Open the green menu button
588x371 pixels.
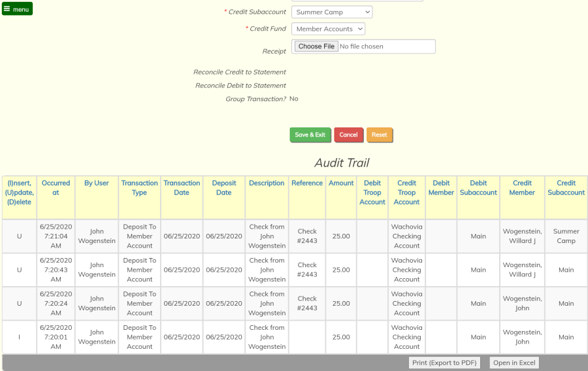(x=17, y=8)
